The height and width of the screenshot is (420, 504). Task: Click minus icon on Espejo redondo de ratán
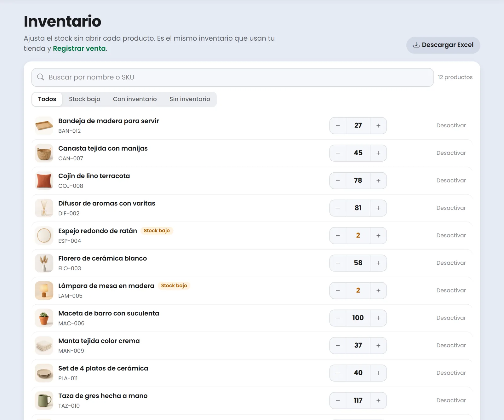(x=338, y=236)
